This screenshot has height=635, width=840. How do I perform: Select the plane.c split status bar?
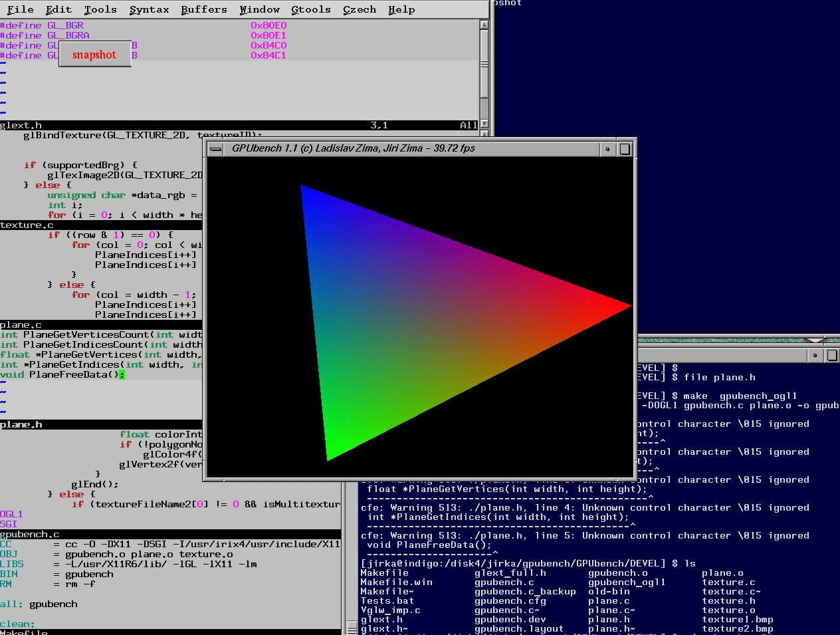coord(100,324)
